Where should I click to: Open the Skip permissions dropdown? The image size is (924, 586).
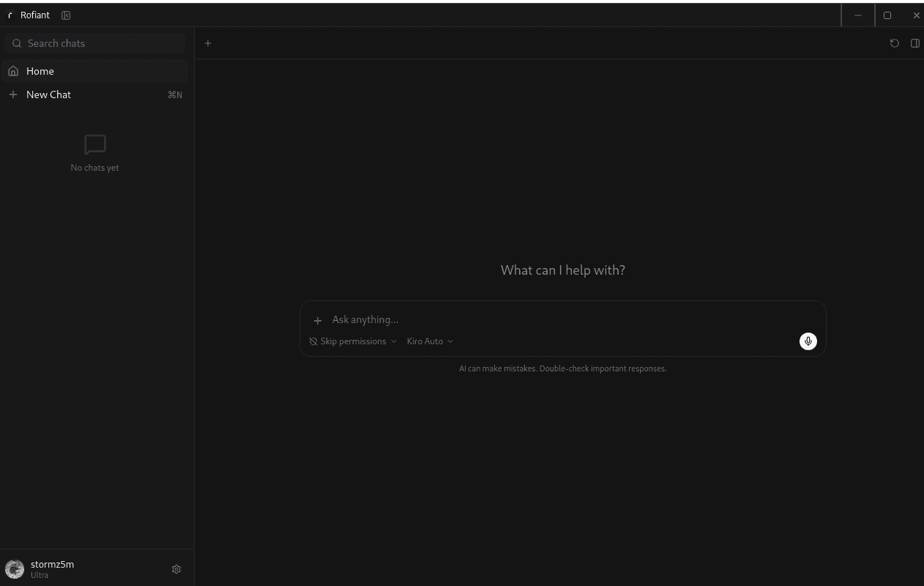[353, 341]
